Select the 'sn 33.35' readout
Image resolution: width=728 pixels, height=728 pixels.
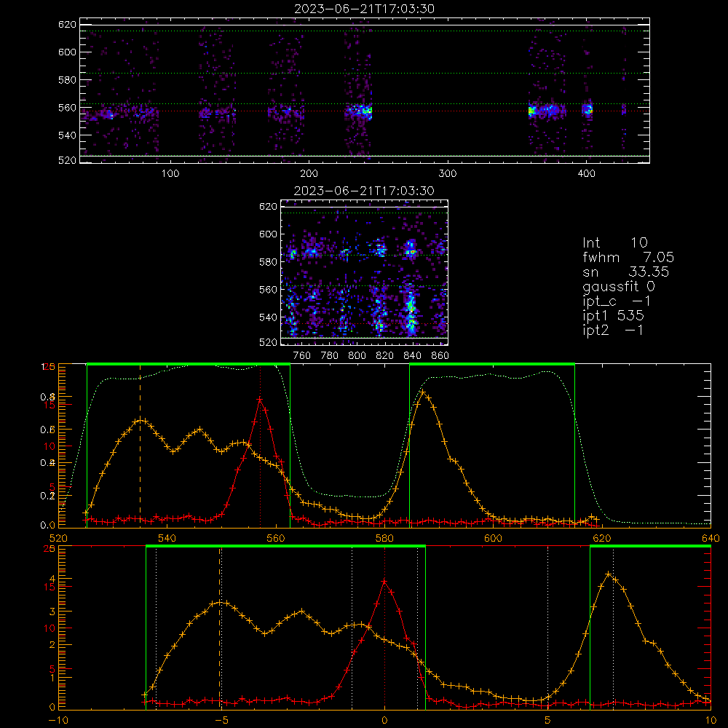tap(626, 272)
